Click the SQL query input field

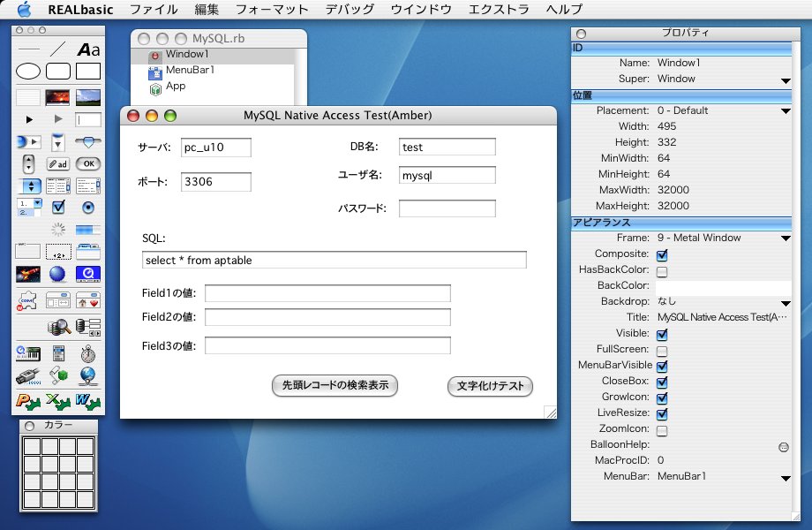click(x=335, y=260)
